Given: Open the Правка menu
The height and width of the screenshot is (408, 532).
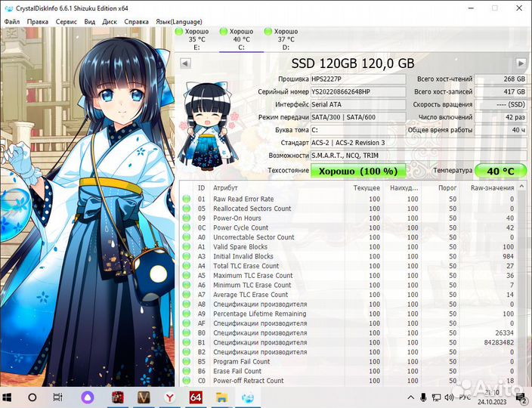Looking at the screenshot, I should (37, 22).
